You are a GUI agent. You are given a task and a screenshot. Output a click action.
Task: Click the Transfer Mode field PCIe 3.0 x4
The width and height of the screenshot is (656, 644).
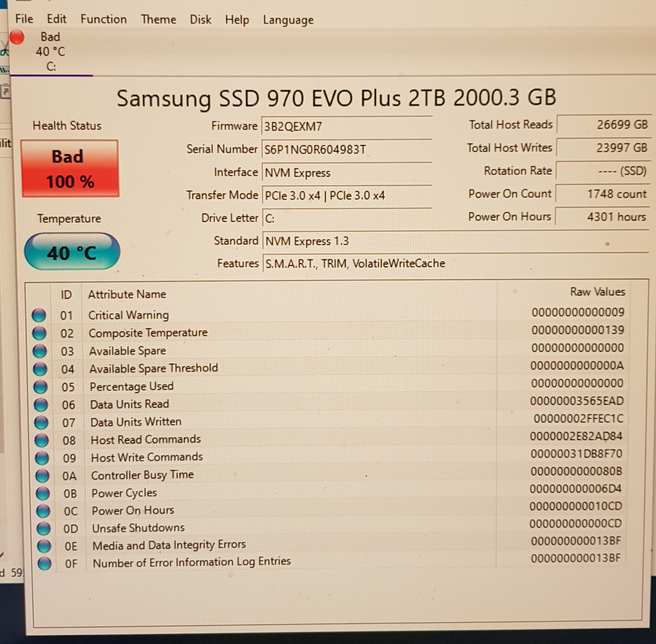click(347, 195)
